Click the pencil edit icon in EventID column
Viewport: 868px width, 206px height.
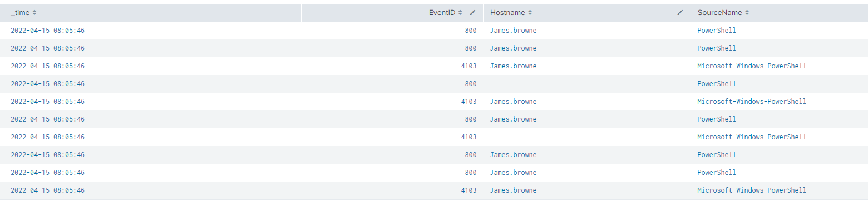click(473, 12)
